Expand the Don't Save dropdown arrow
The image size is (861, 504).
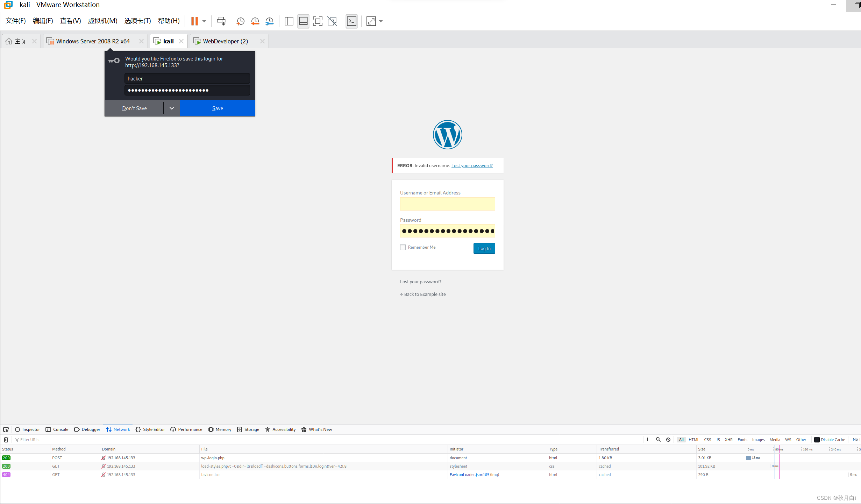coord(171,108)
